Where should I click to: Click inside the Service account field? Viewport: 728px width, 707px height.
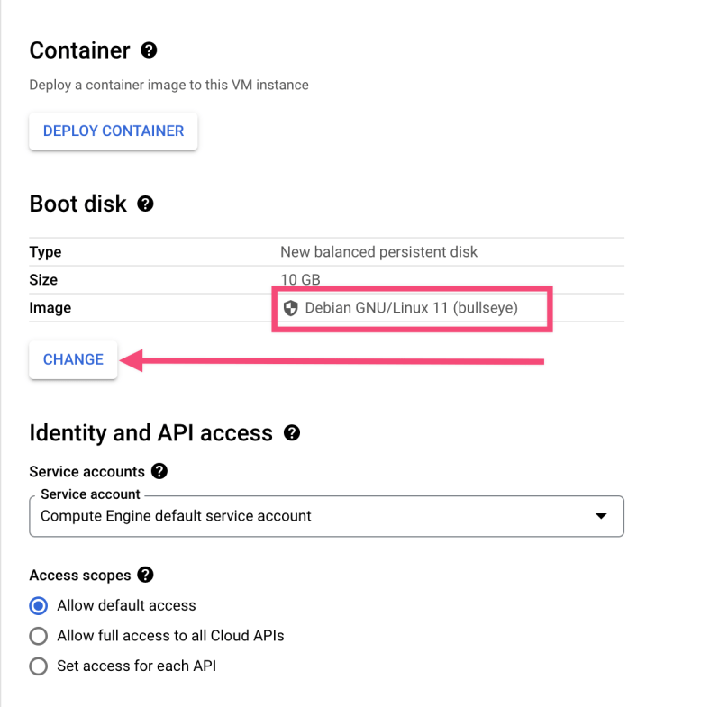click(x=270, y=516)
